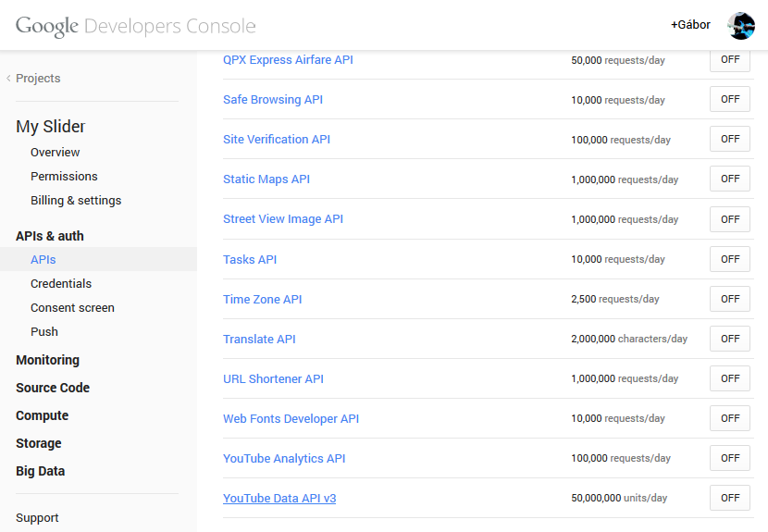Enable the URL Shortener API switch
This screenshot has width=768, height=532.
730,378
